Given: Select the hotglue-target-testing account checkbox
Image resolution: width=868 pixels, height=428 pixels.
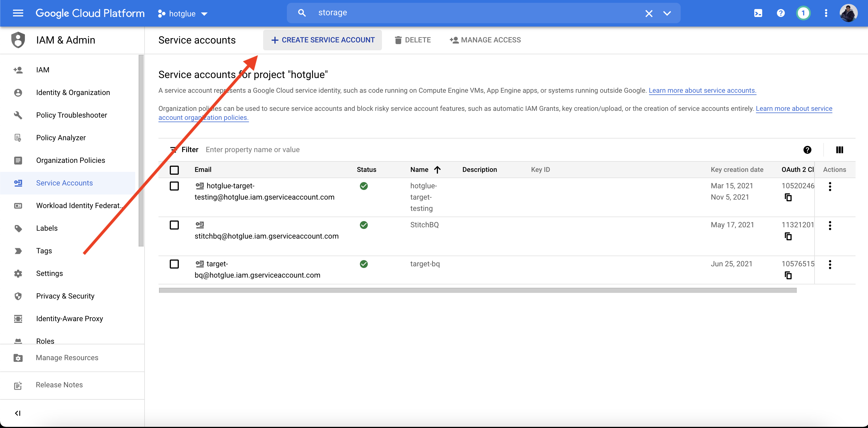Looking at the screenshot, I should click(x=174, y=186).
